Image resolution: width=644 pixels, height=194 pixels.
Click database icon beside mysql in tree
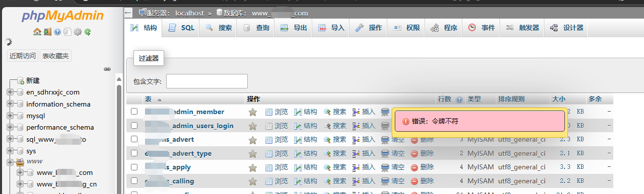[x=20, y=116]
